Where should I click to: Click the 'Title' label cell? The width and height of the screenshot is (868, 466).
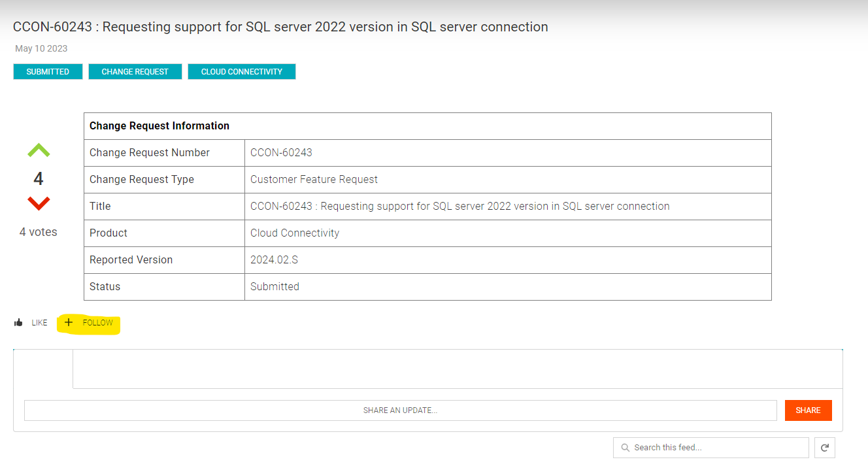[164, 207]
